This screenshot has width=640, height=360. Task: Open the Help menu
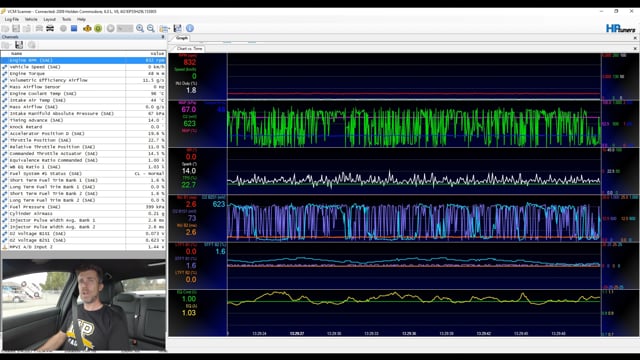pos(81,19)
